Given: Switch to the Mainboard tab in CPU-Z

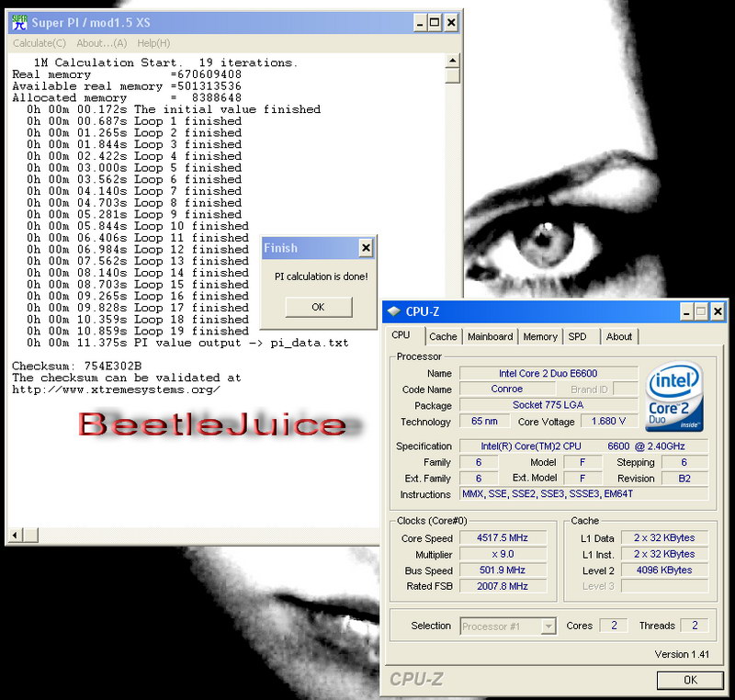Looking at the screenshot, I should pyautogui.click(x=490, y=336).
